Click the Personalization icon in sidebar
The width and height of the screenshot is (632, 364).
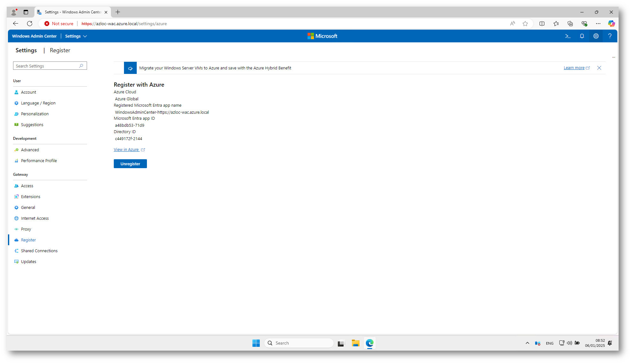pyautogui.click(x=16, y=114)
